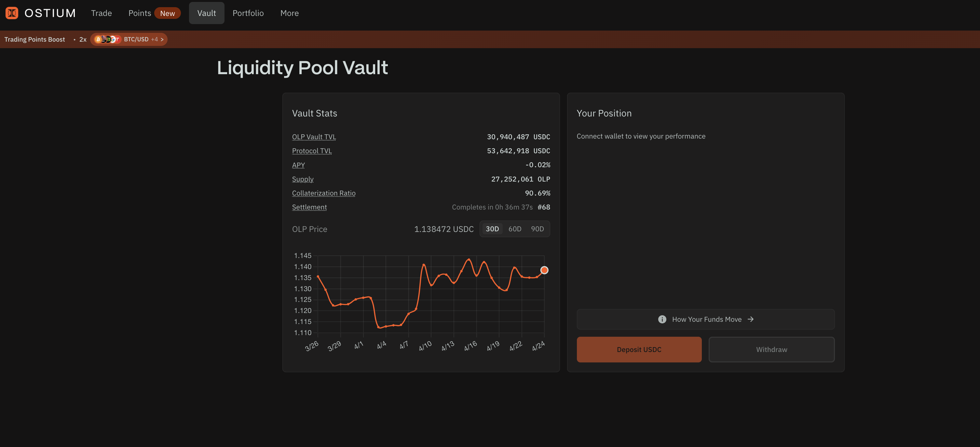The image size is (980, 447).
Task: Click the Settlement label
Action: pyautogui.click(x=309, y=207)
